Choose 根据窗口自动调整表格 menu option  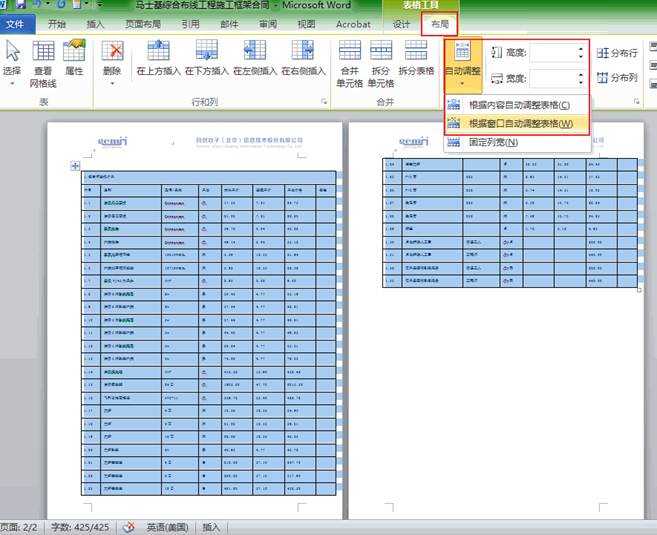point(520,123)
